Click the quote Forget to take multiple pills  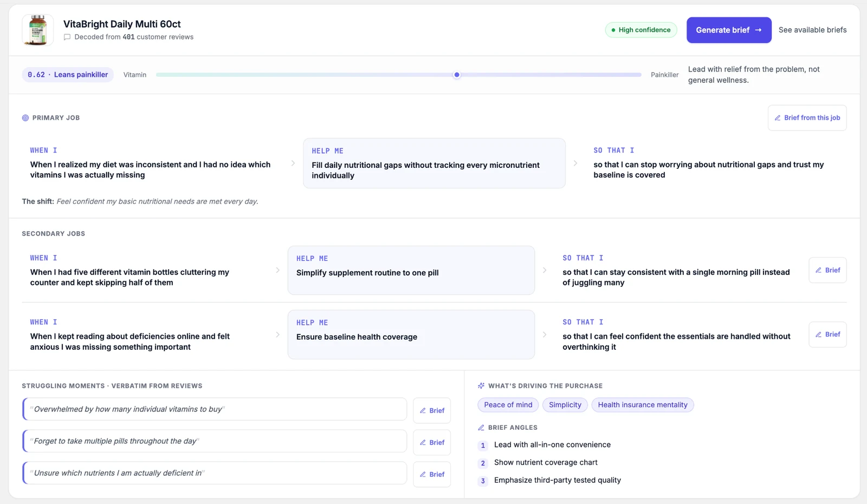pos(215,441)
